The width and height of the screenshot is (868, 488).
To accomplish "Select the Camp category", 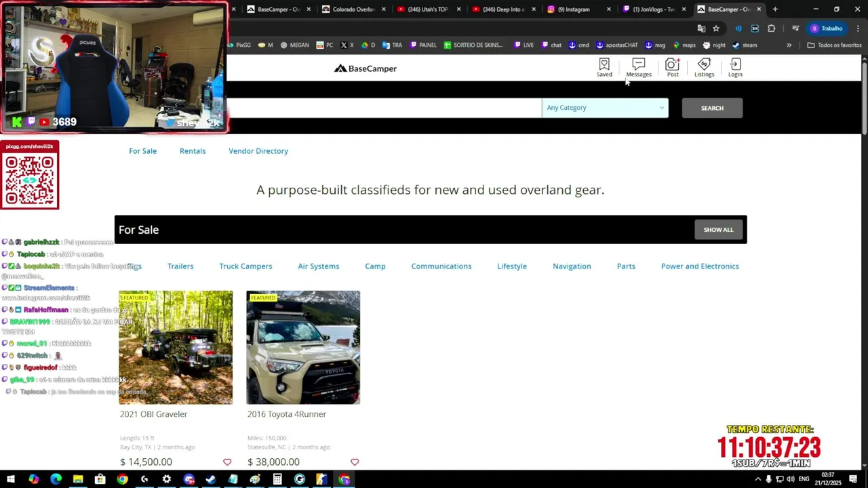I will 375,266.
